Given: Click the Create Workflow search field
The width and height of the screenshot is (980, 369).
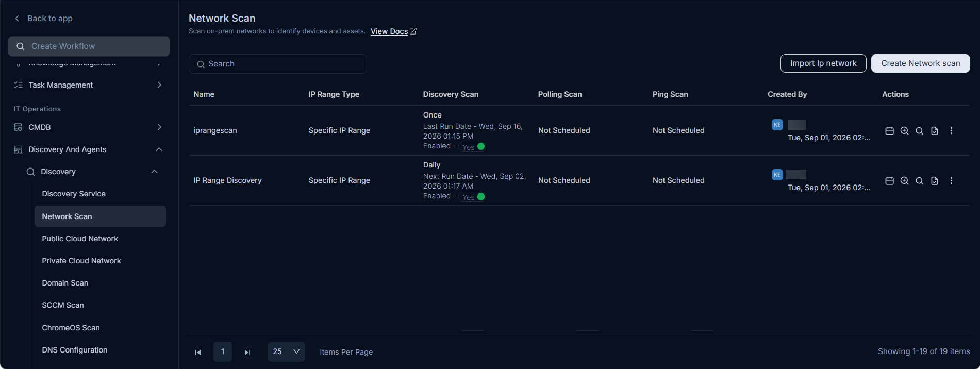Looking at the screenshot, I should (x=89, y=46).
